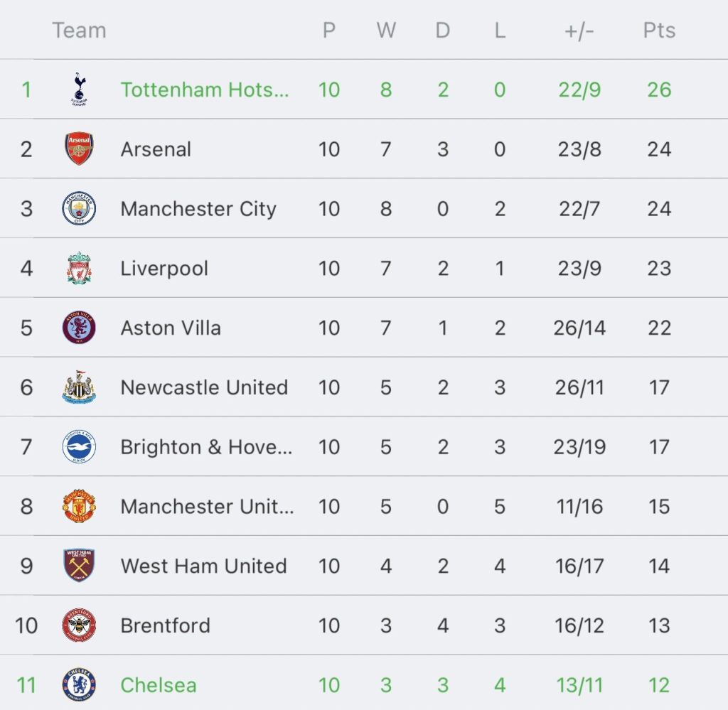Click the Brighton & Hove badge icon
728x710 pixels.
(x=79, y=447)
